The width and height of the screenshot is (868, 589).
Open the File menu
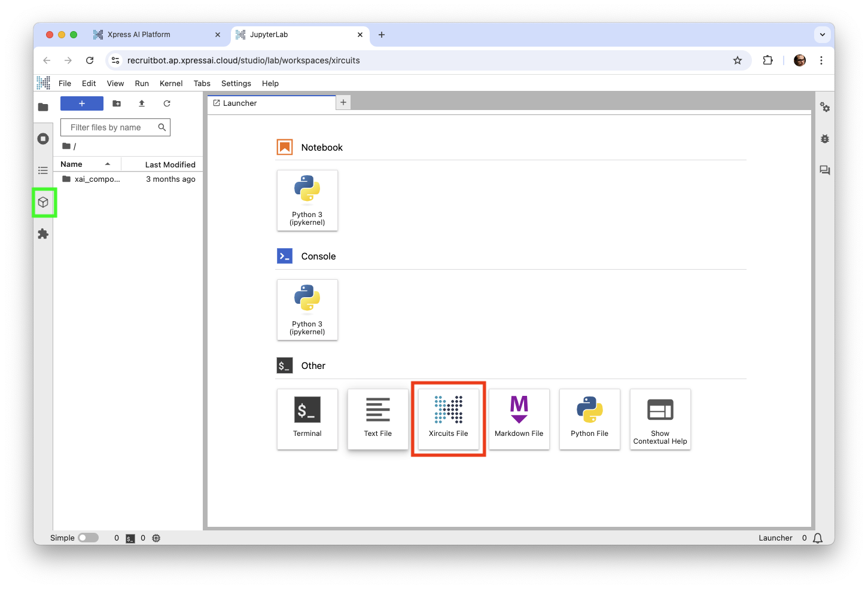tap(65, 83)
